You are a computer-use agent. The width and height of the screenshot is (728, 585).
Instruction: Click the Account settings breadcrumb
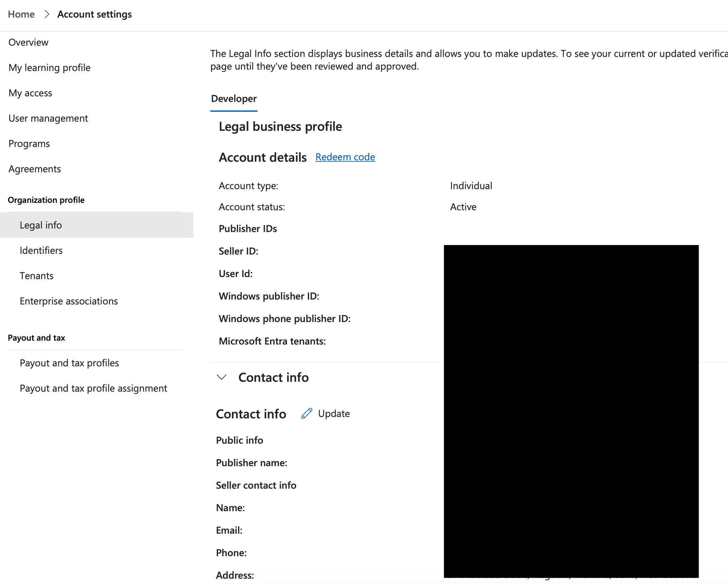click(95, 14)
